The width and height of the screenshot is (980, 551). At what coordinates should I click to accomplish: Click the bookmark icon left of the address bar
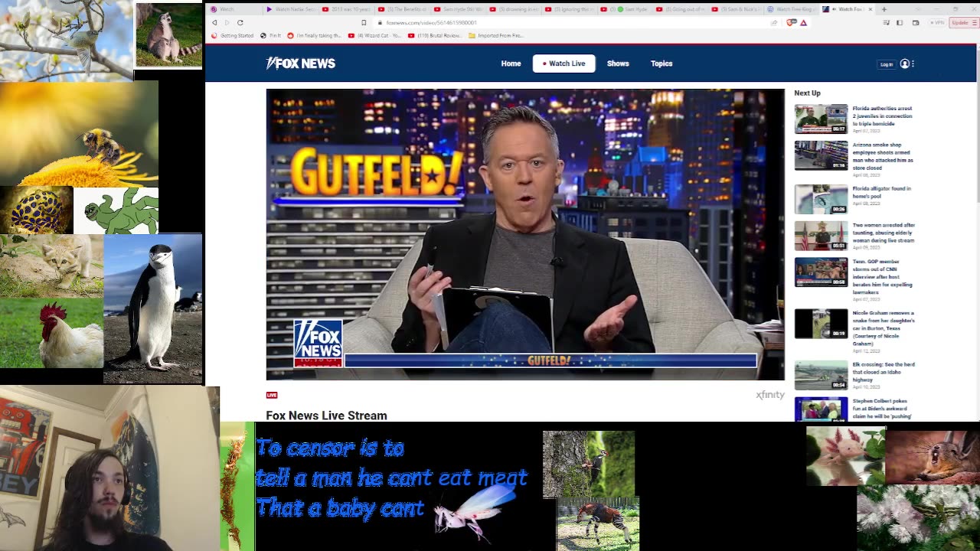tap(364, 23)
